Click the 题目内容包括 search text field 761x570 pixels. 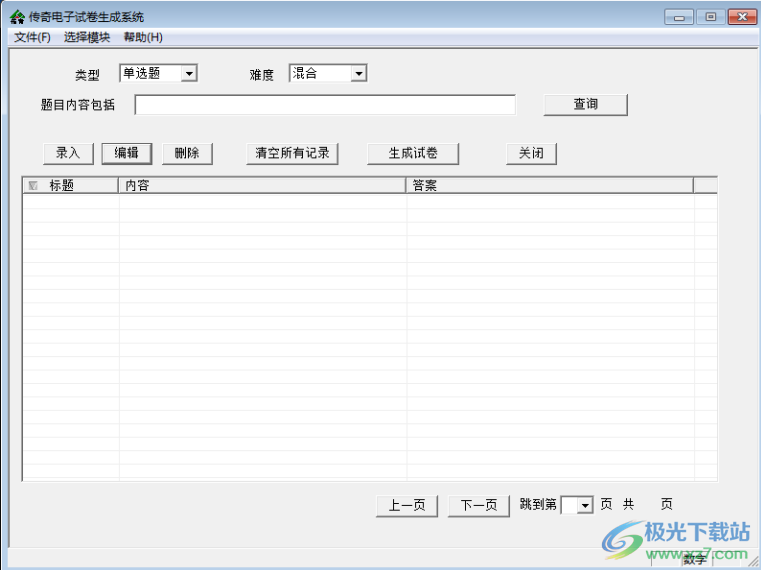[325, 105]
